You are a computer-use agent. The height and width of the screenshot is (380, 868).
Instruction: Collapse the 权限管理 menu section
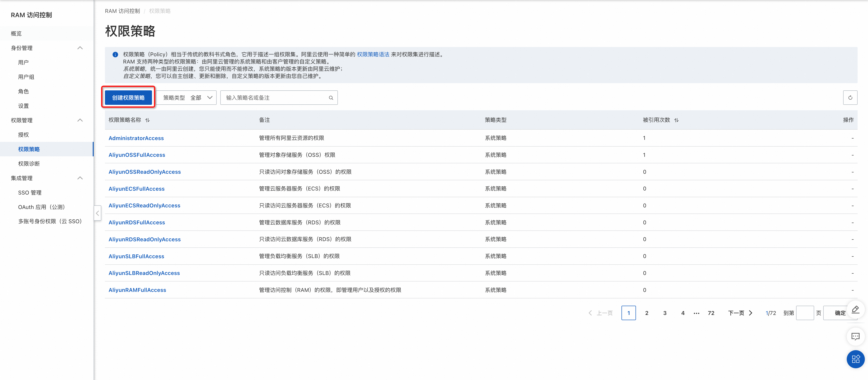(80, 120)
